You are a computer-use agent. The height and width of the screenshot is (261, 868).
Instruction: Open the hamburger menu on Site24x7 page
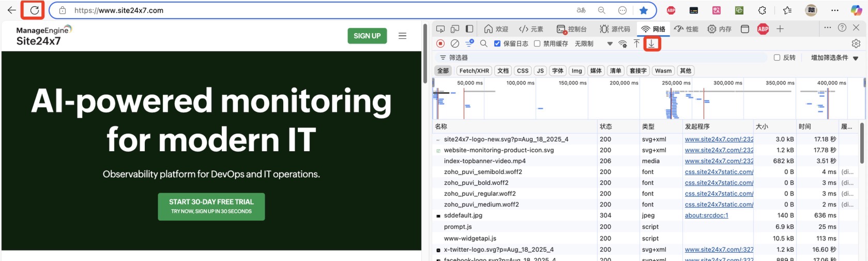click(402, 36)
